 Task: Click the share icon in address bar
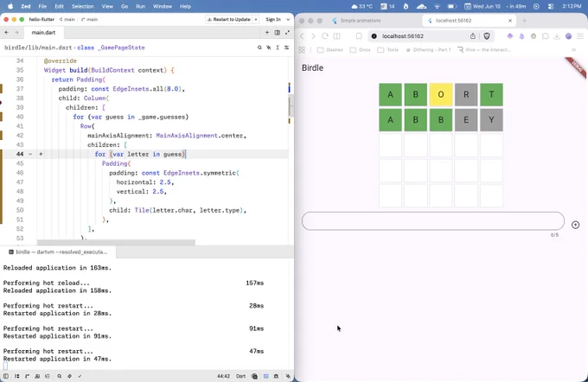[x=473, y=36]
